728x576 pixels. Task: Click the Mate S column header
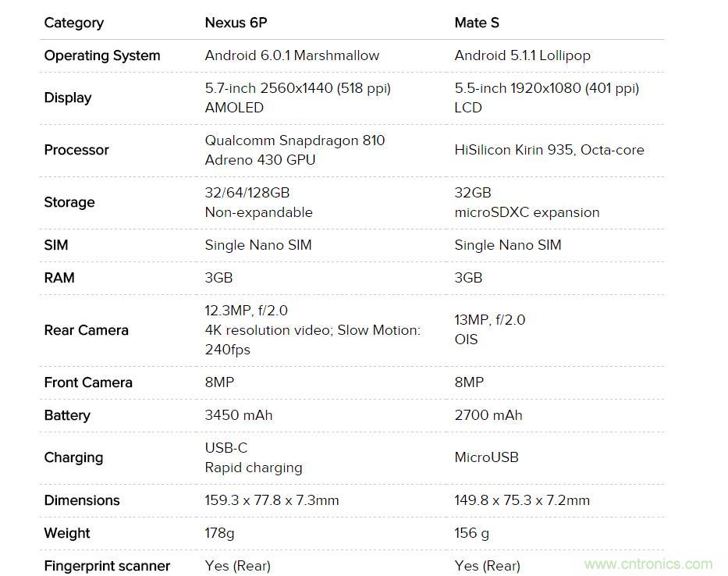(x=477, y=23)
